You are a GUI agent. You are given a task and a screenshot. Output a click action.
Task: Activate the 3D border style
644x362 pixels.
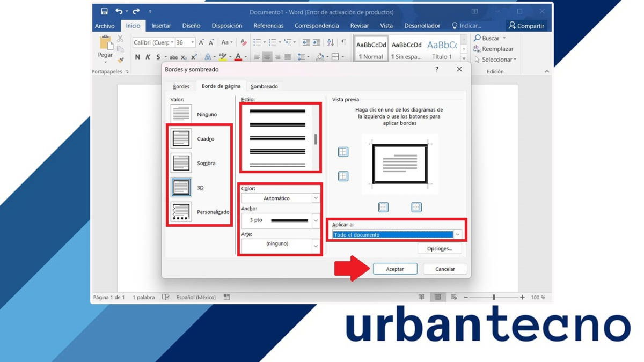click(180, 188)
